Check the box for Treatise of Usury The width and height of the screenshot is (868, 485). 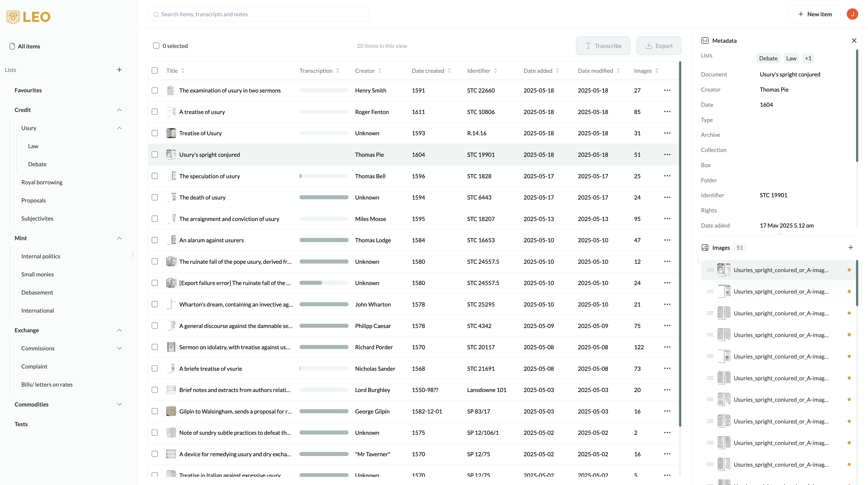155,133
